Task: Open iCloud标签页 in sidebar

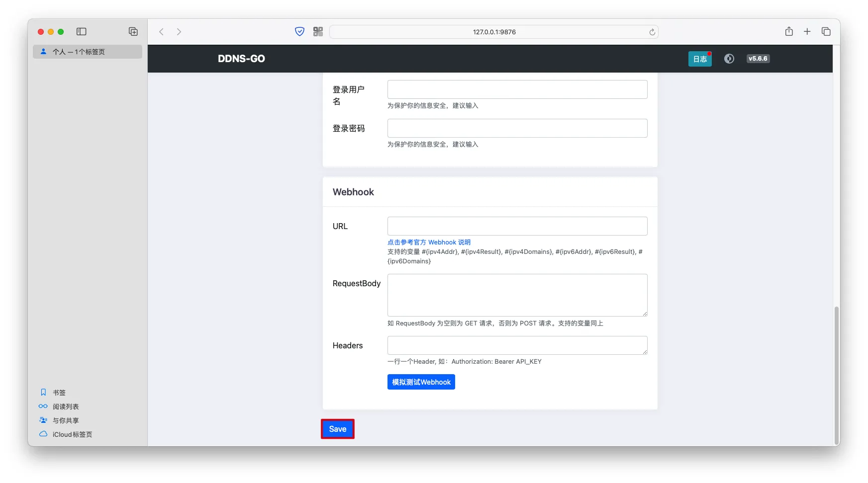Action: click(66, 434)
